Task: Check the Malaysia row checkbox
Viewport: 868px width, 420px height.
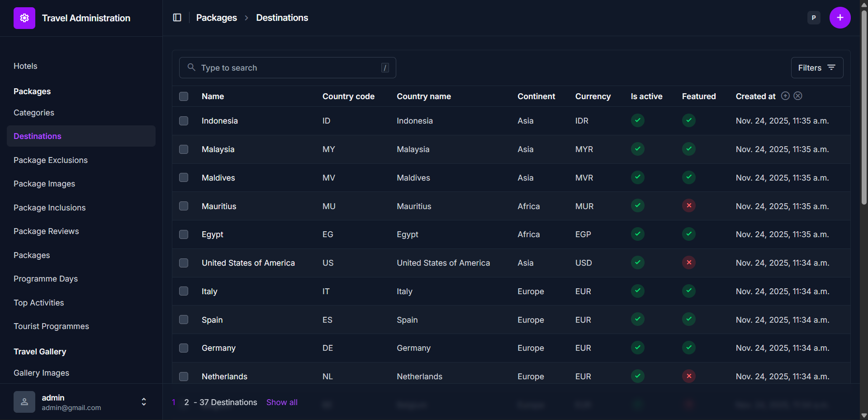Action: (x=184, y=149)
